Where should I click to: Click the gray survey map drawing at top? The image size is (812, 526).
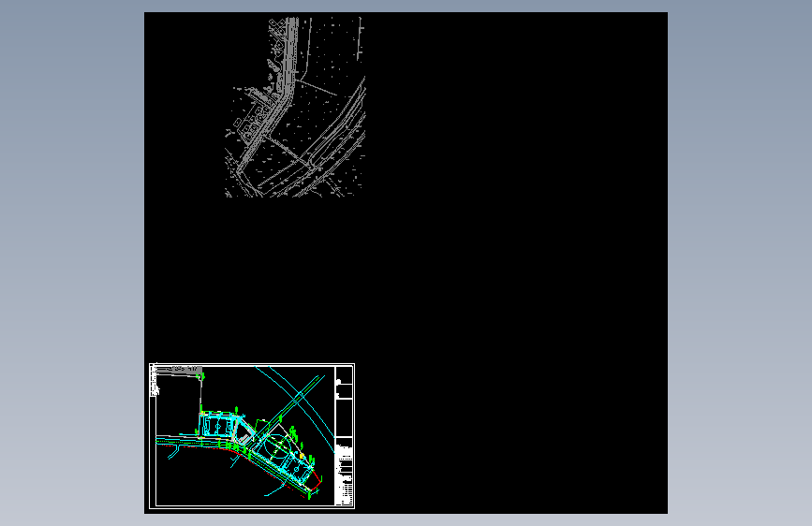(x=295, y=107)
